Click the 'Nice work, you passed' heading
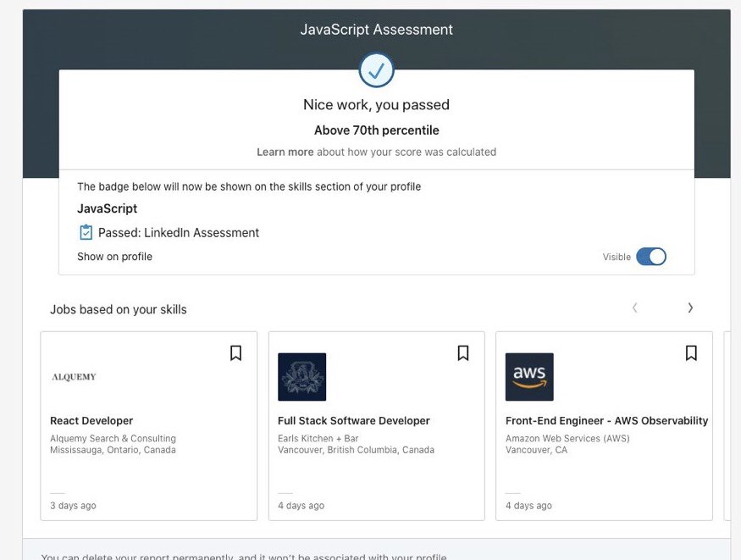The width and height of the screenshot is (741, 560). coord(377,105)
